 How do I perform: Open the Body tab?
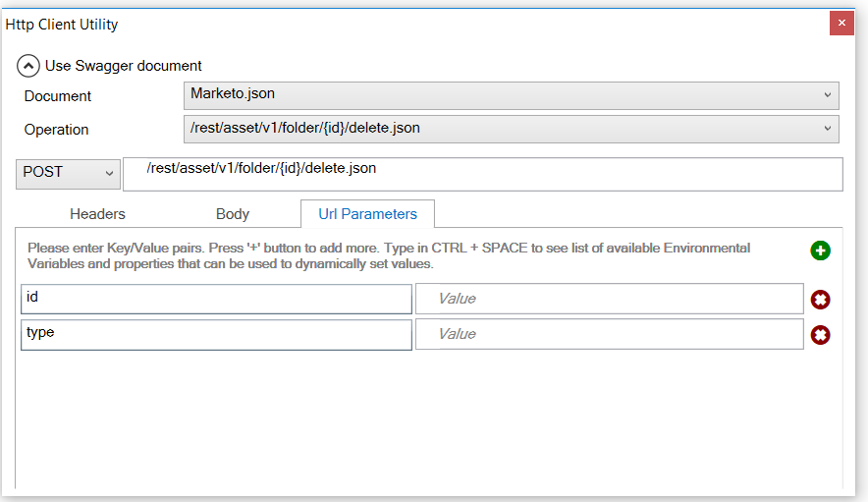coord(233,213)
